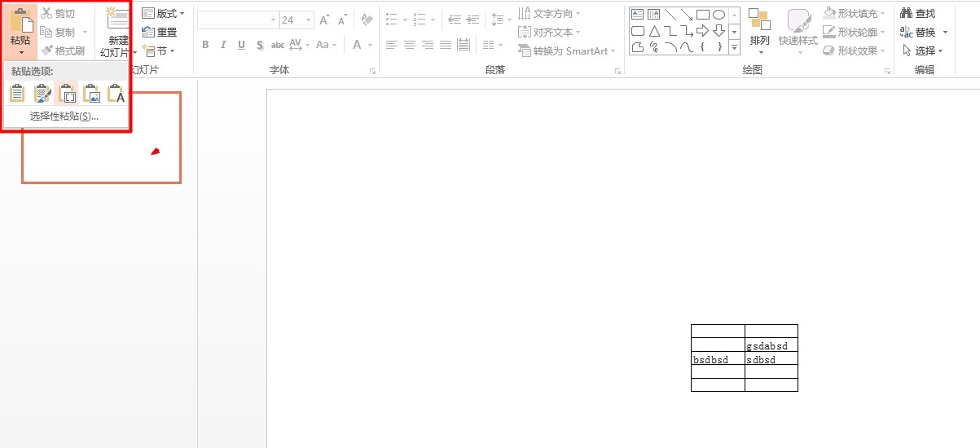980x448 pixels.
Task: Pick the Embed paste option icon
Action: tap(68, 94)
